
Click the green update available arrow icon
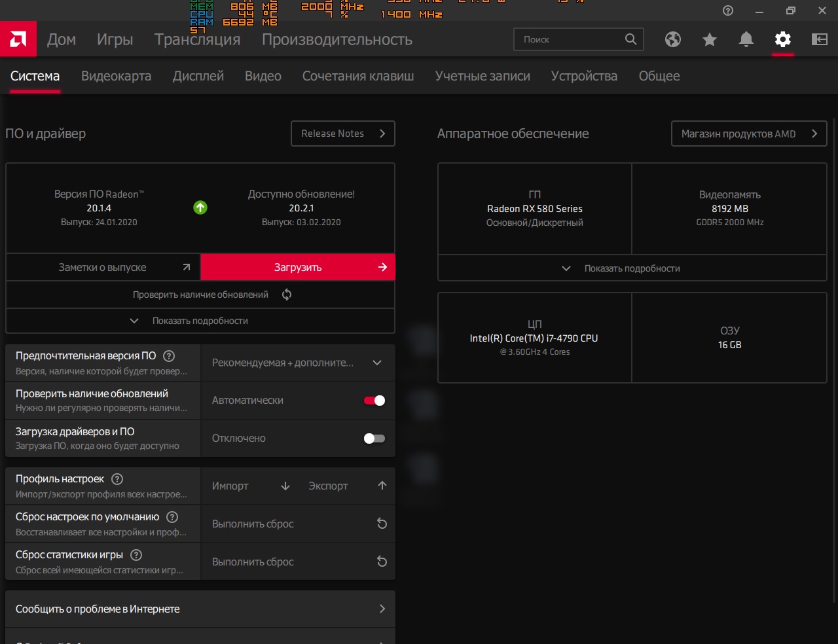(200, 207)
